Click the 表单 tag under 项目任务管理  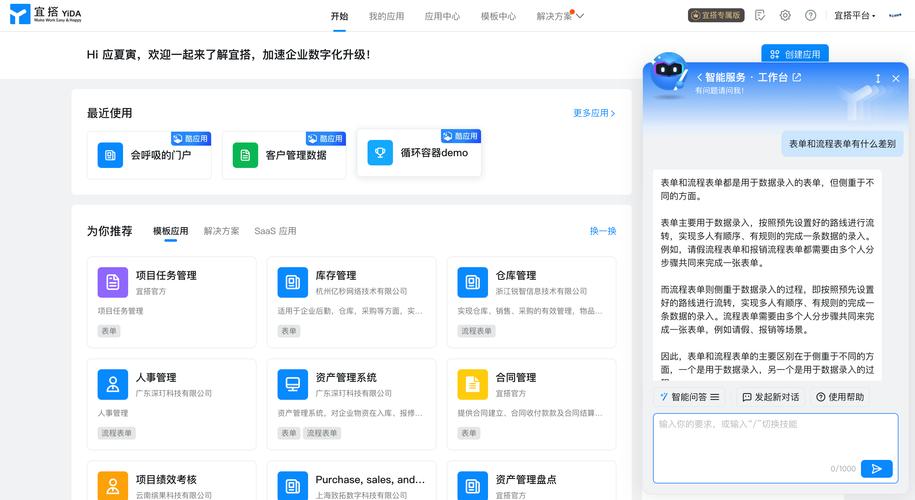click(109, 331)
